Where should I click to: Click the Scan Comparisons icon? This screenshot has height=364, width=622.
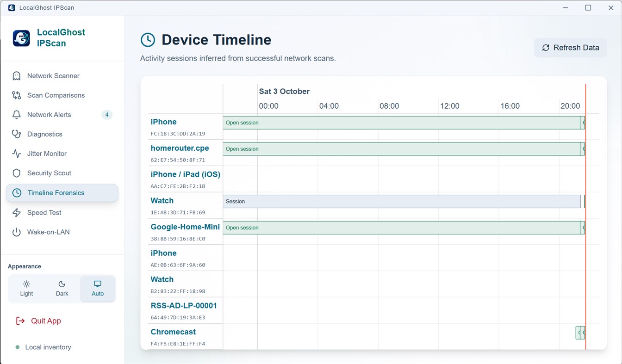point(17,95)
